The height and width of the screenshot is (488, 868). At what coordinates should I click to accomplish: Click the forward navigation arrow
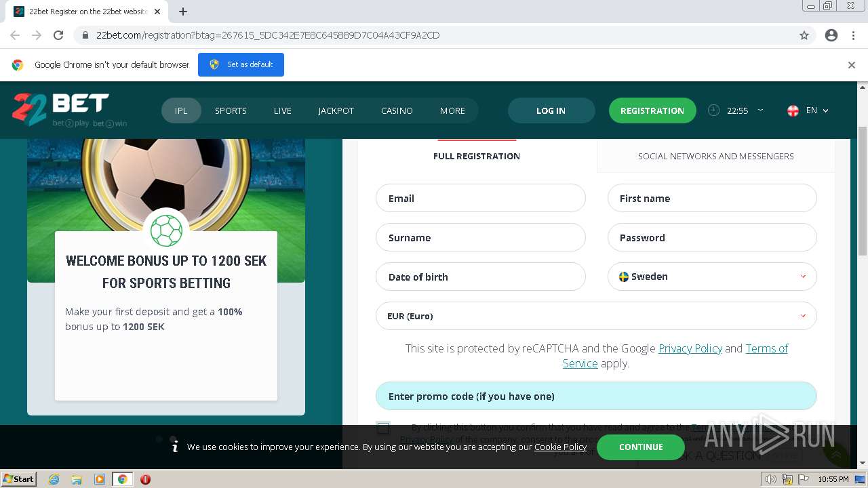37,35
